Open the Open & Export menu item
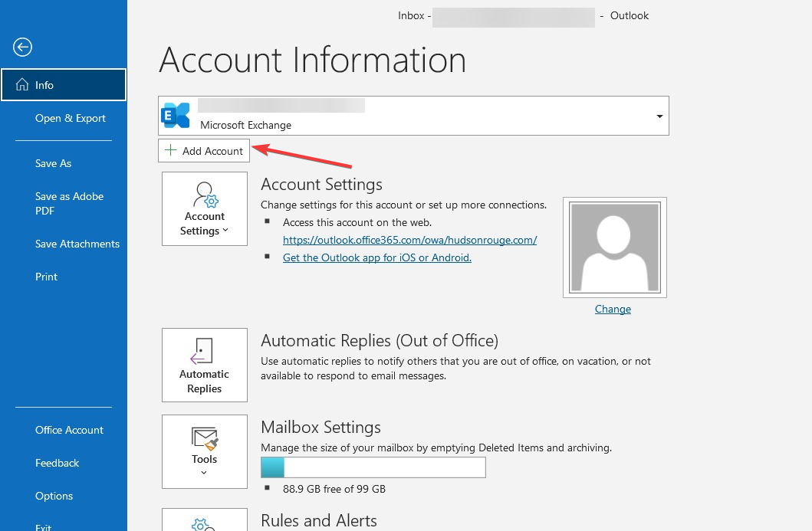Screen dimensions: 812x531 click(x=71, y=118)
